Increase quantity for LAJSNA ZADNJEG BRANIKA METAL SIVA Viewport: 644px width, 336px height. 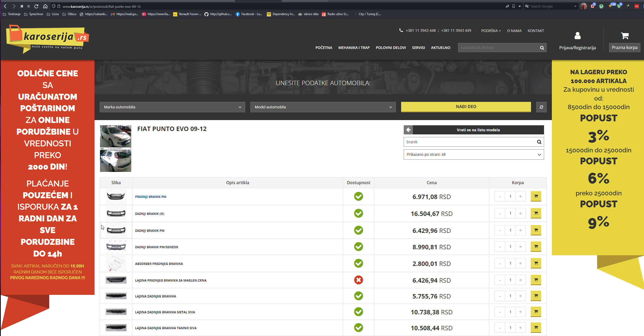pyautogui.click(x=520, y=312)
